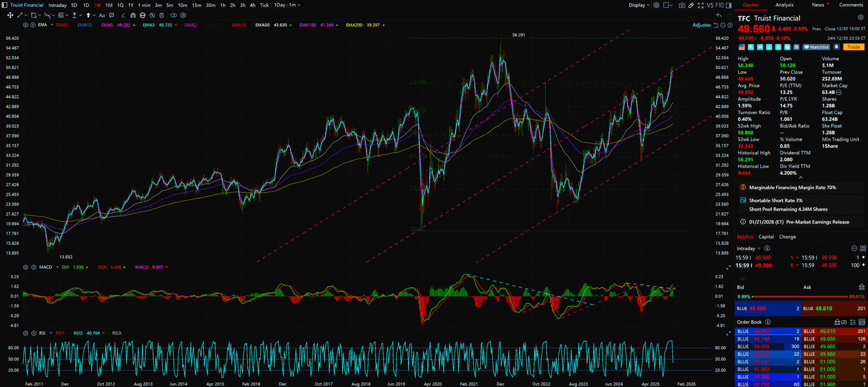The width and height of the screenshot is (868, 387).
Task: Take a chart screenshot with camera icon
Action: pos(681,5)
